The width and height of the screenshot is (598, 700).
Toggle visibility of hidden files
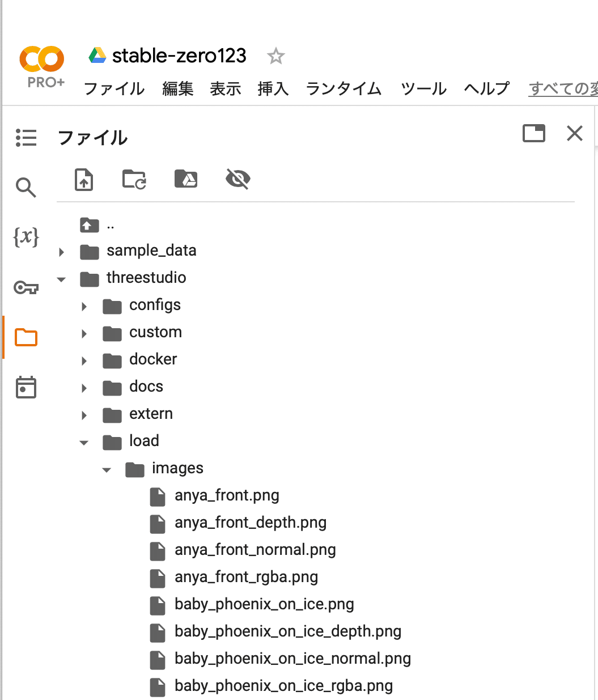pos(237,179)
